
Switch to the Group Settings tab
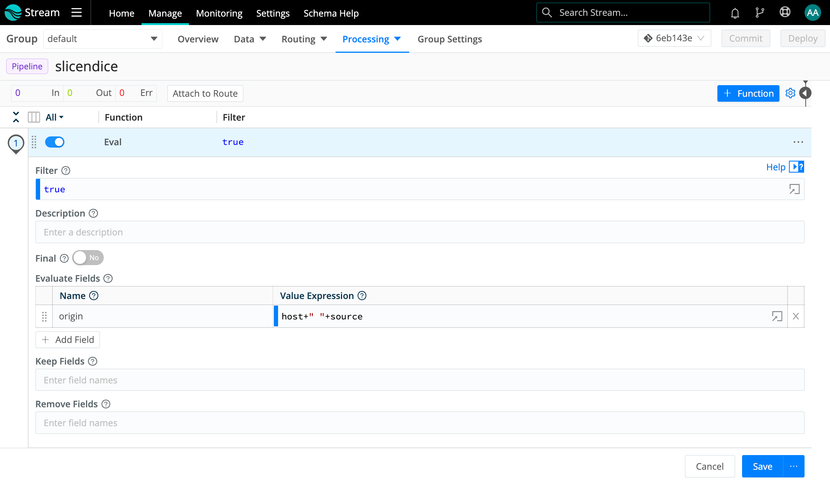coord(449,39)
